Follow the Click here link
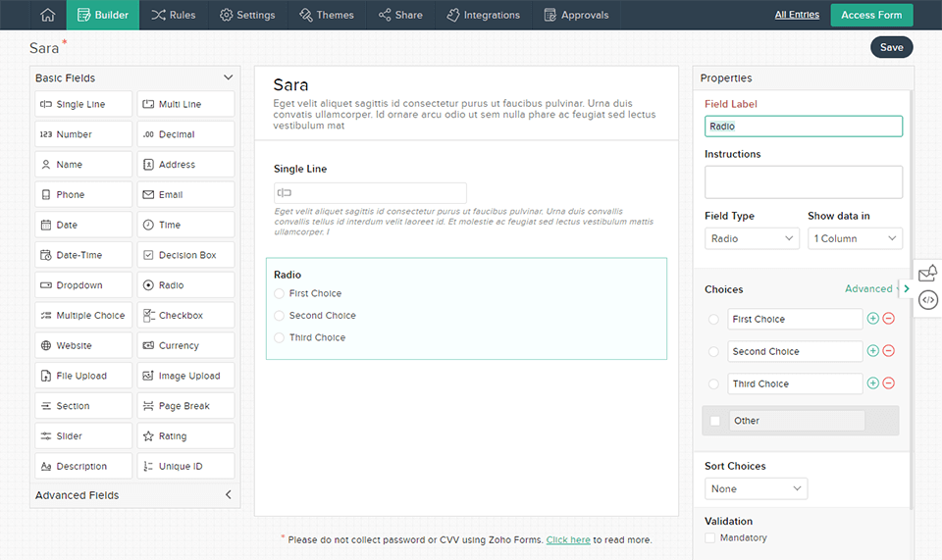 point(568,539)
